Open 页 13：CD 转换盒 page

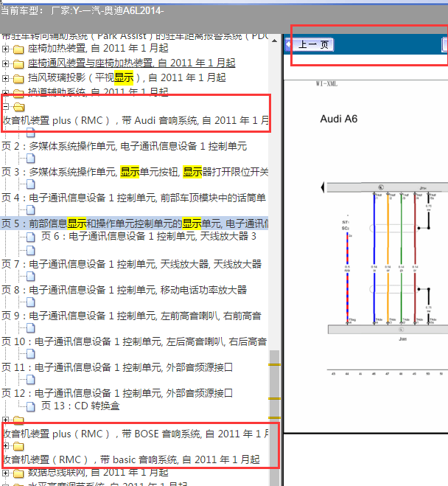tap(80, 406)
